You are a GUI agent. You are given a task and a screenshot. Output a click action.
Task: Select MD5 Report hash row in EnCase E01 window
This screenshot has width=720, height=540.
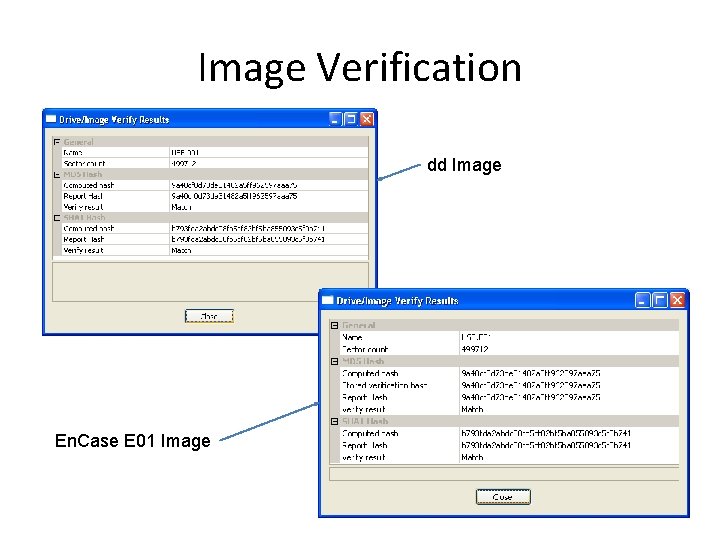coord(509,397)
